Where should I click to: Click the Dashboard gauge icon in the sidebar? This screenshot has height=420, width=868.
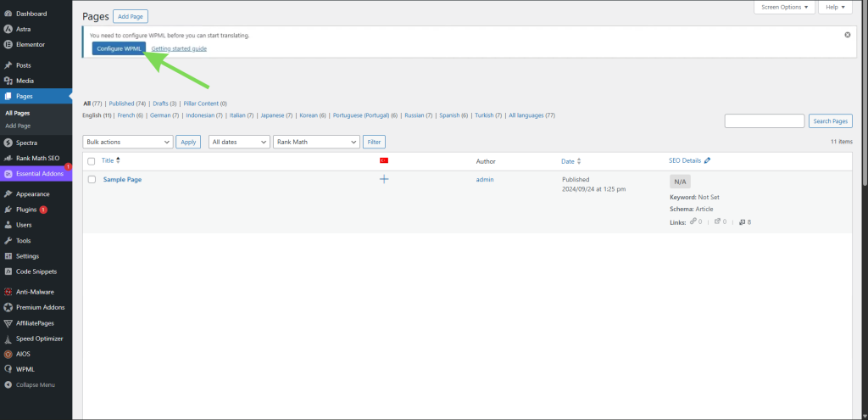point(8,14)
